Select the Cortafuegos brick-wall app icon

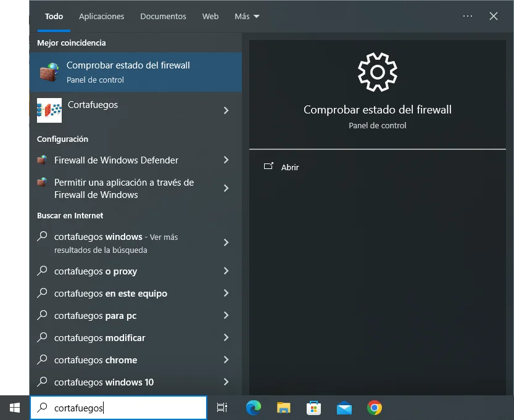coord(49,110)
